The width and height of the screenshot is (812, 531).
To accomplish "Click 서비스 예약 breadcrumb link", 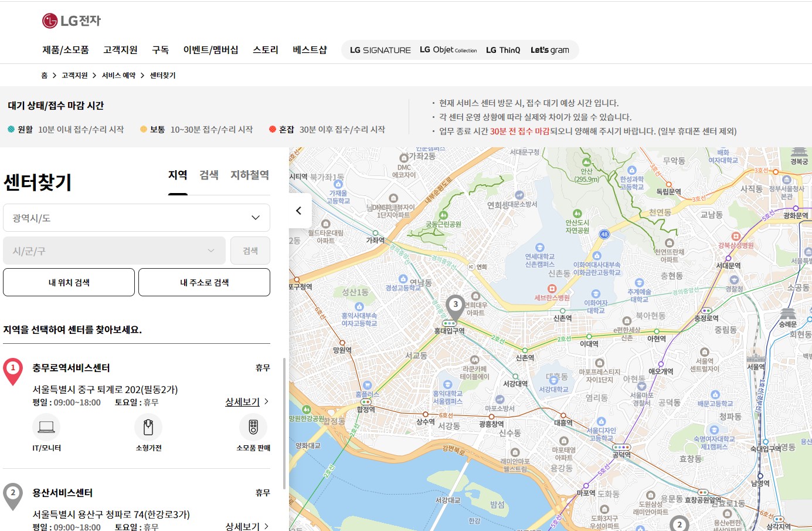I will point(118,75).
